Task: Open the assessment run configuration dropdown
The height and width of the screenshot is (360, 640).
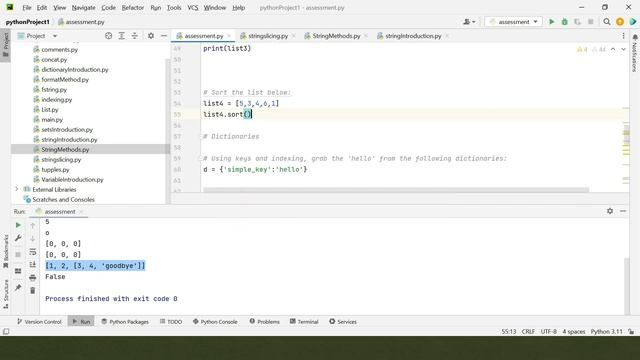Action: click(513, 22)
